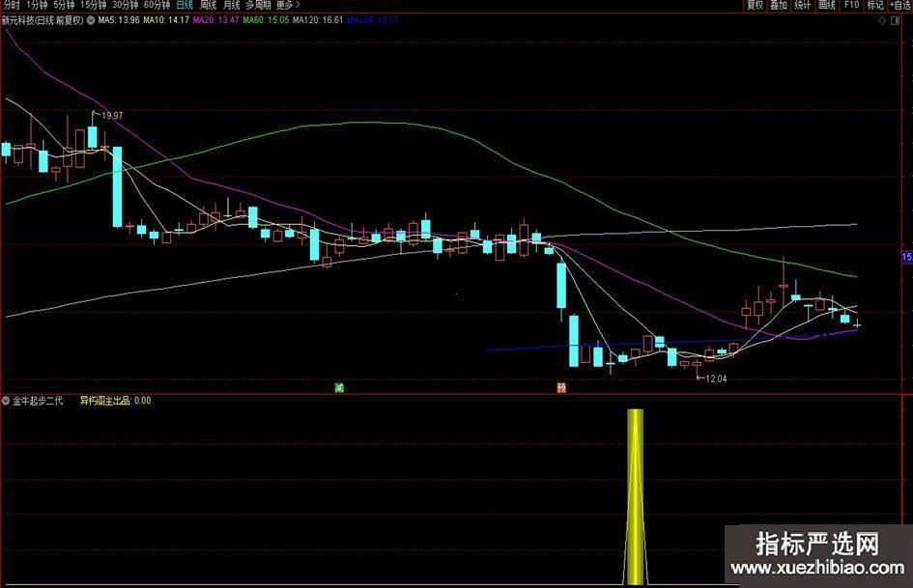
Task: Expand the 更多 periods menu
Action: [x=288, y=5]
